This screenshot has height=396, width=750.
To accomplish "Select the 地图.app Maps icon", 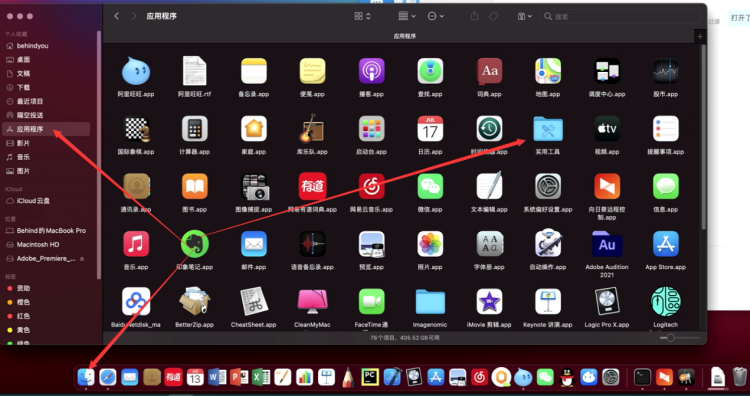I will (x=548, y=71).
